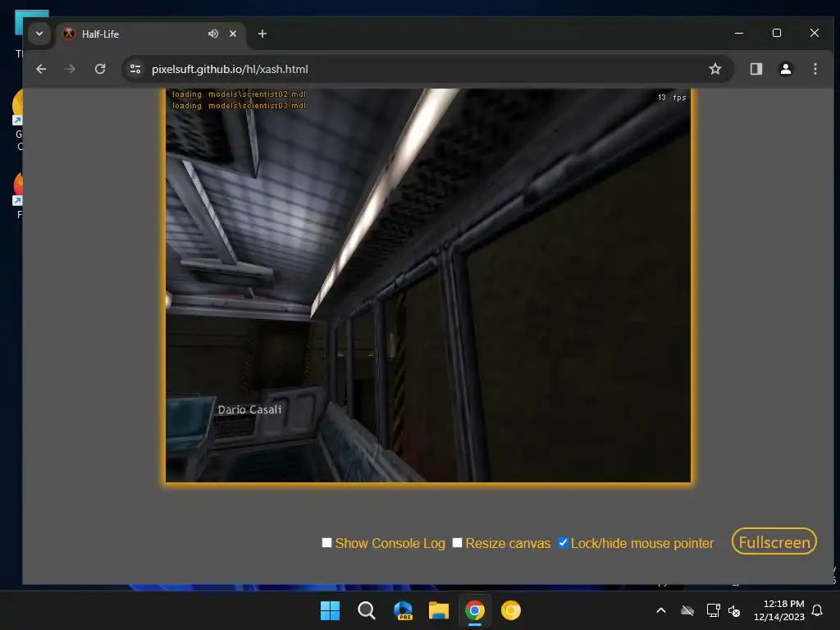Image resolution: width=840 pixels, height=630 pixels.
Task: Reload the current page
Action: tap(100, 69)
